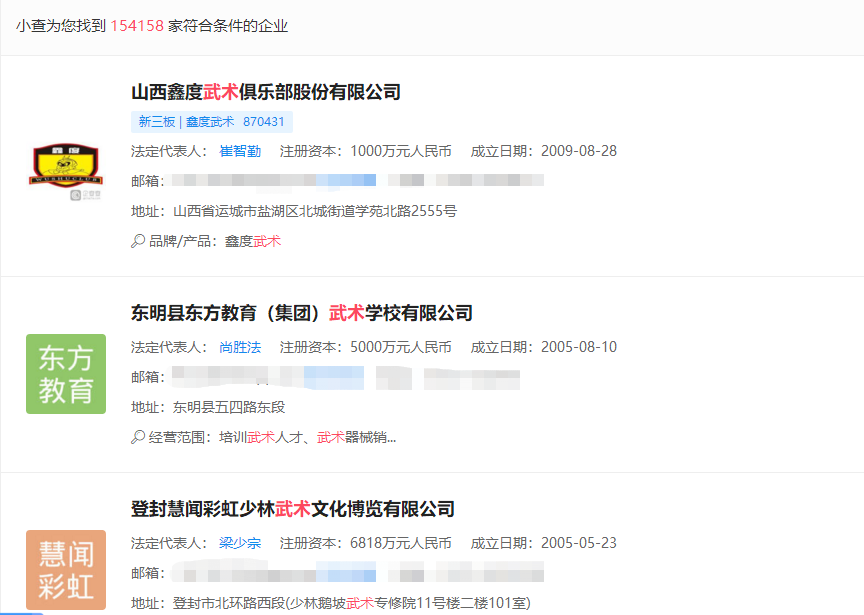
Task: View legal representative 尚胜法
Action: click(240, 347)
